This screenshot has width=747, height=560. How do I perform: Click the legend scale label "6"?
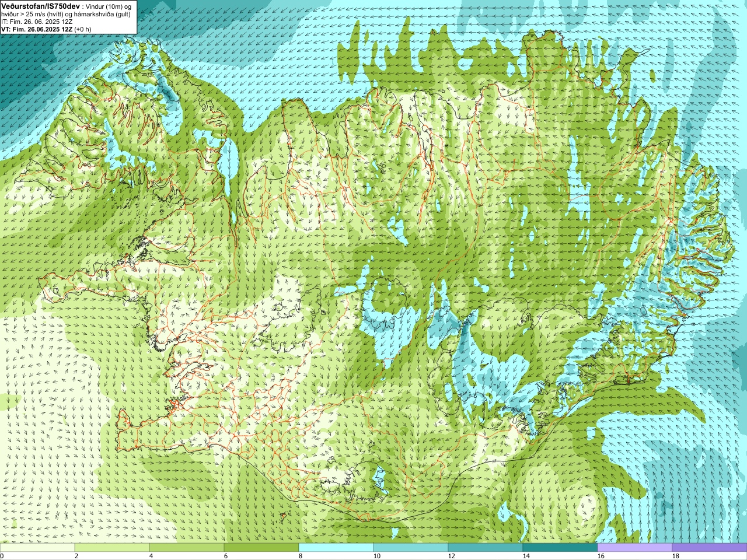[226, 556]
